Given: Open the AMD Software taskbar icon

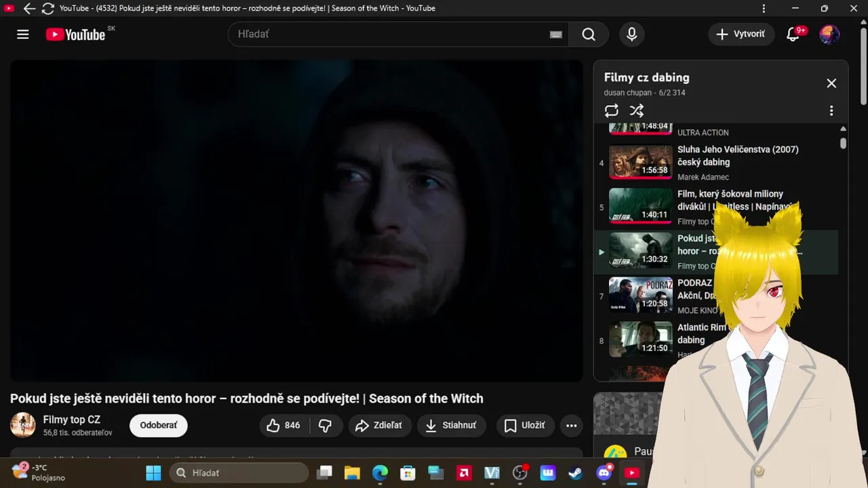Looking at the screenshot, I should [x=465, y=473].
